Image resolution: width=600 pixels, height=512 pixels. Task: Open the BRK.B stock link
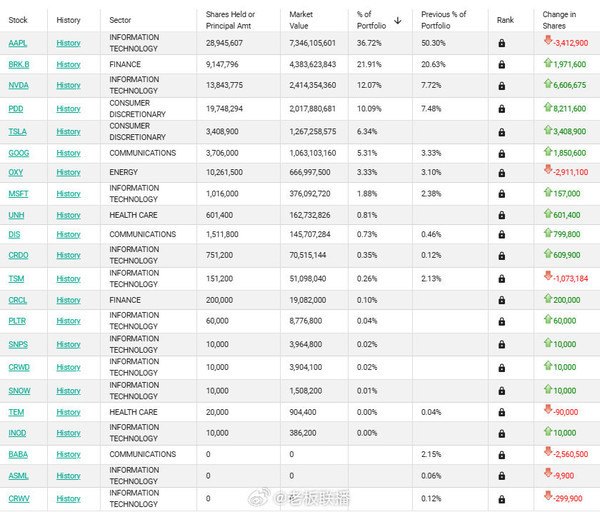[x=19, y=64]
